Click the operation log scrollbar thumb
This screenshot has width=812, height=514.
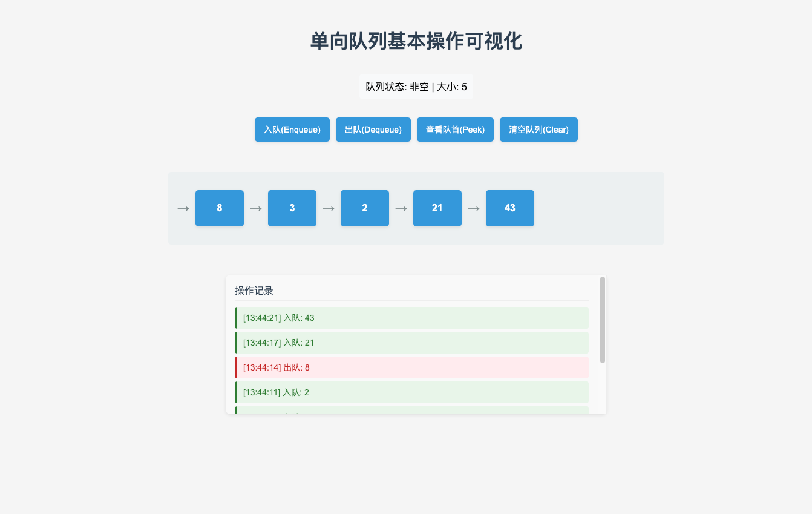pyautogui.click(x=603, y=320)
